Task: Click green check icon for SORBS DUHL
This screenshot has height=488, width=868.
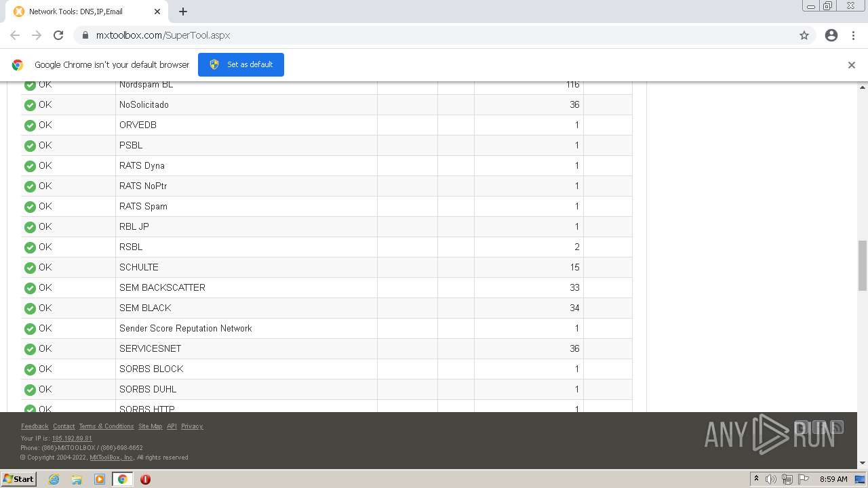Action: pyautogui.click(x=30, y=390)
